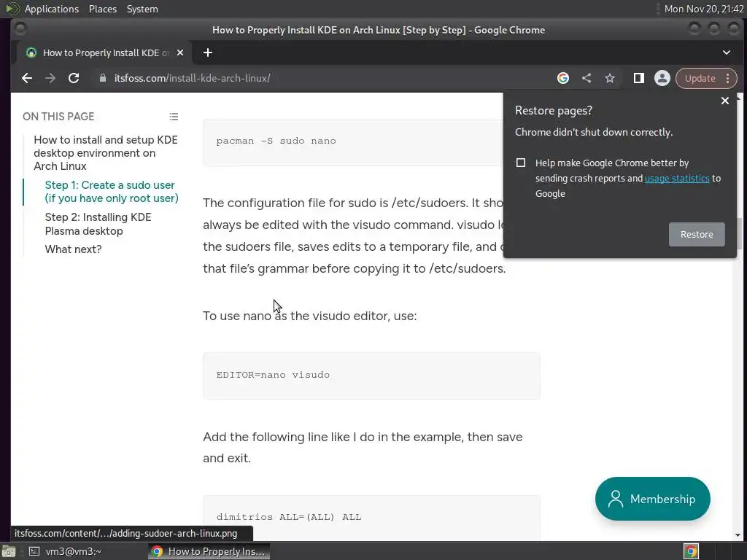Click the Chrome icon in the bottom-right tray
This screenshot has height=560, width=747.
tap(691, 551)
